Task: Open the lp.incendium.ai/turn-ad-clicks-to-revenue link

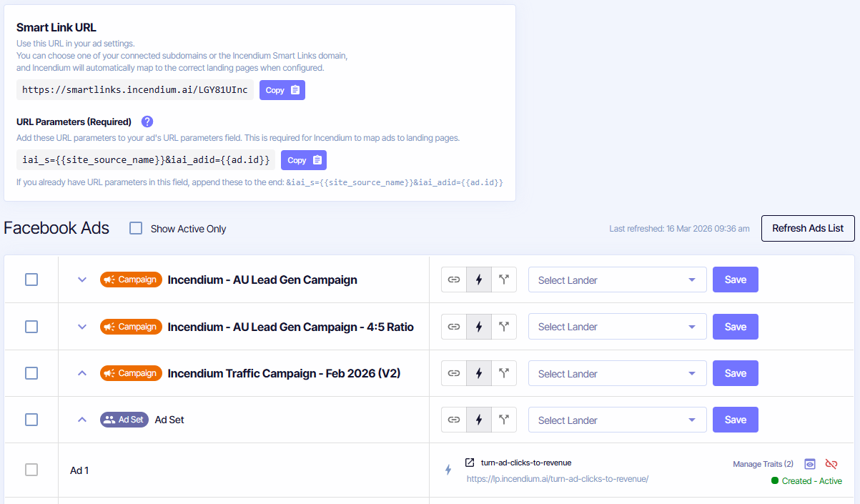Action: click(558, 479)
